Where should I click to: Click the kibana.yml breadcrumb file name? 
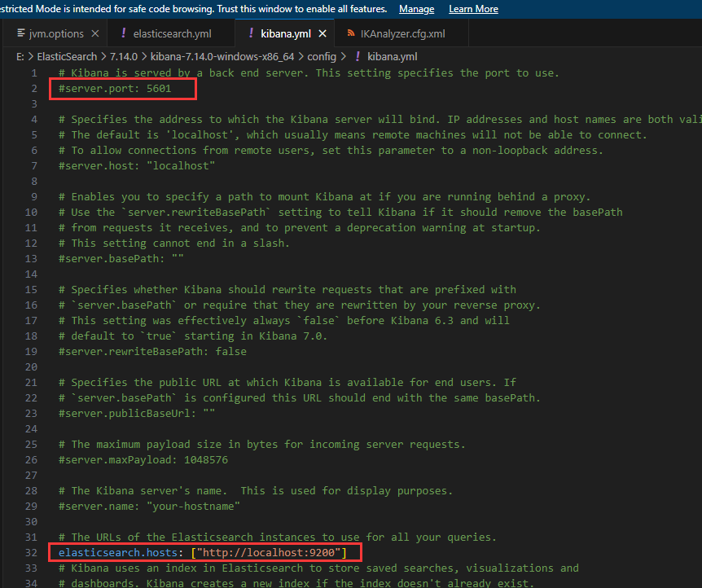[x=393, y=57]
